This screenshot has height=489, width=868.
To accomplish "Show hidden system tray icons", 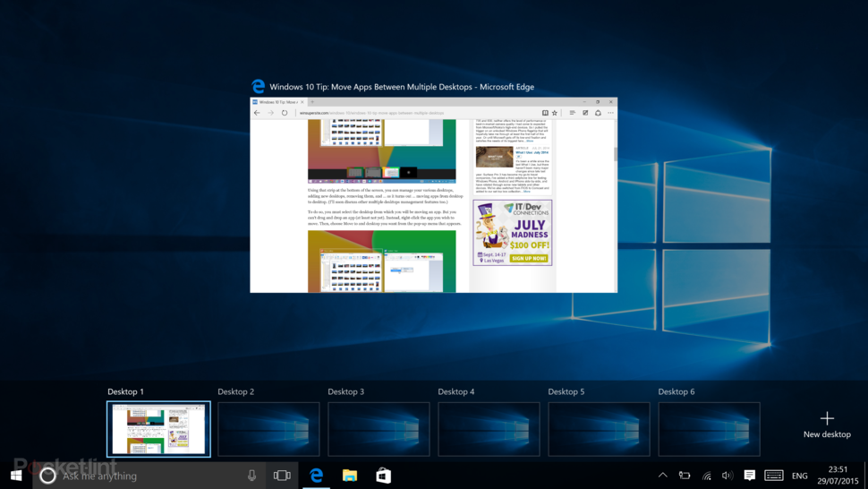I will coord(662,476).
